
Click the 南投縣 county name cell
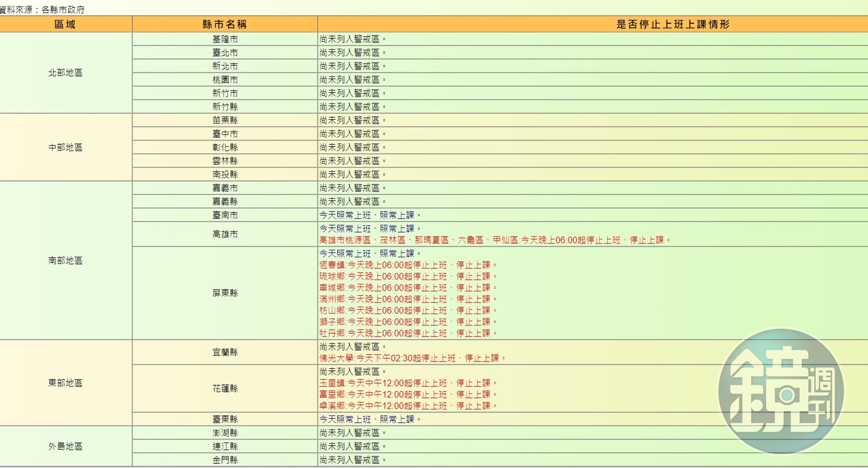click(225, 175)
